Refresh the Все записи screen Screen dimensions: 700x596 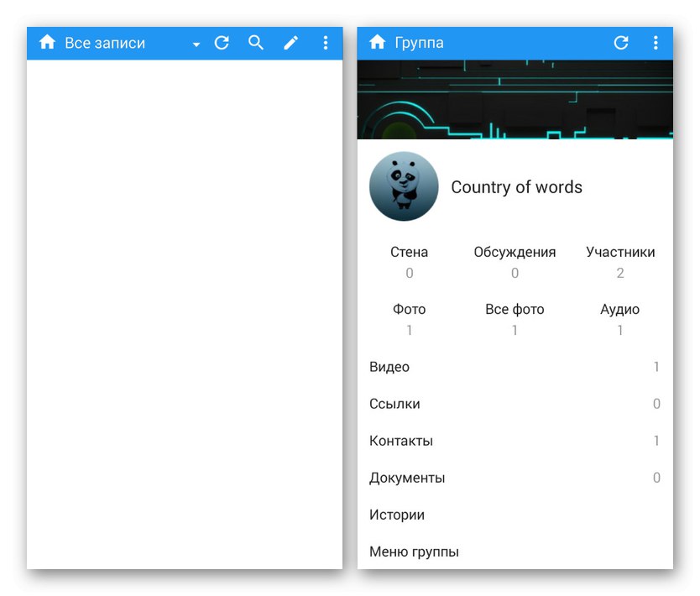pos(222,43)
